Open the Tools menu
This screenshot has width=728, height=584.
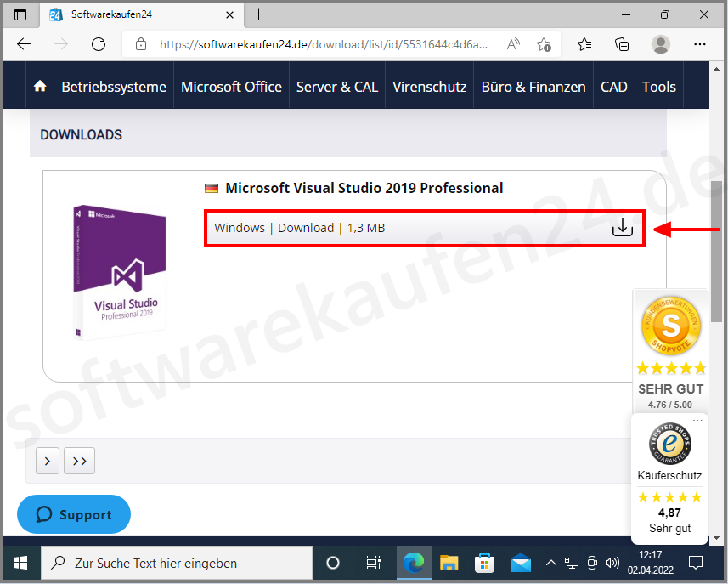(x=659, y=87)
